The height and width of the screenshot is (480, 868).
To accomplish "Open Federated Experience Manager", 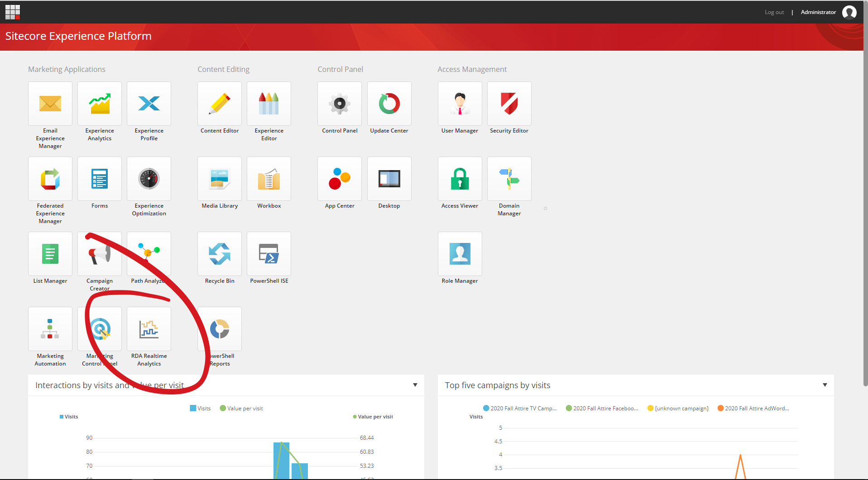I will (50, 179).
